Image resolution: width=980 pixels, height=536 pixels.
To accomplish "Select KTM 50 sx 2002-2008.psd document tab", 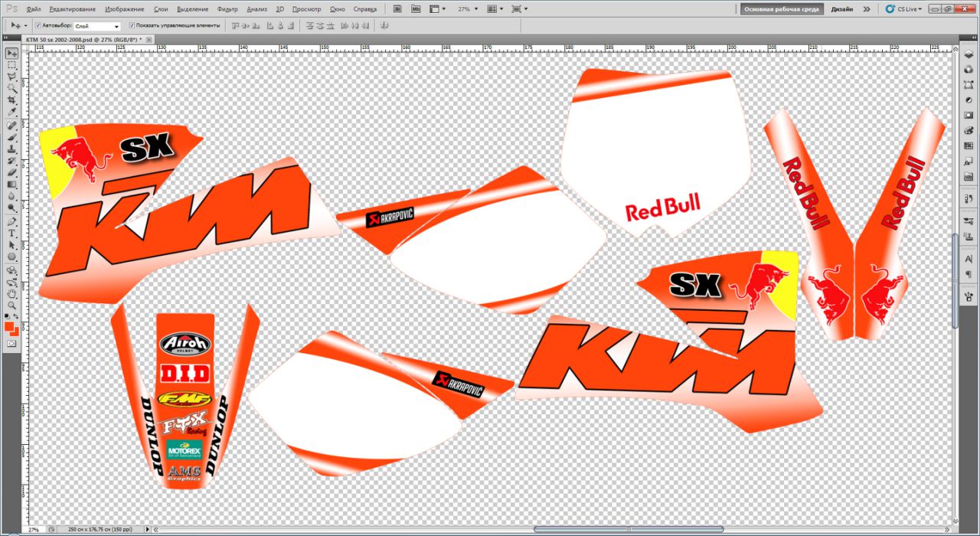I will coord(83,38).
